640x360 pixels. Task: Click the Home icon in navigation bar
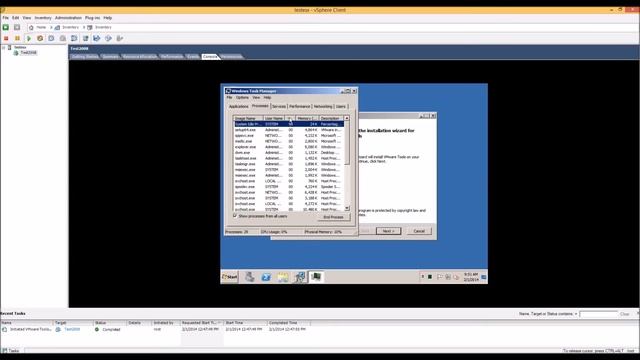point(31,27)
